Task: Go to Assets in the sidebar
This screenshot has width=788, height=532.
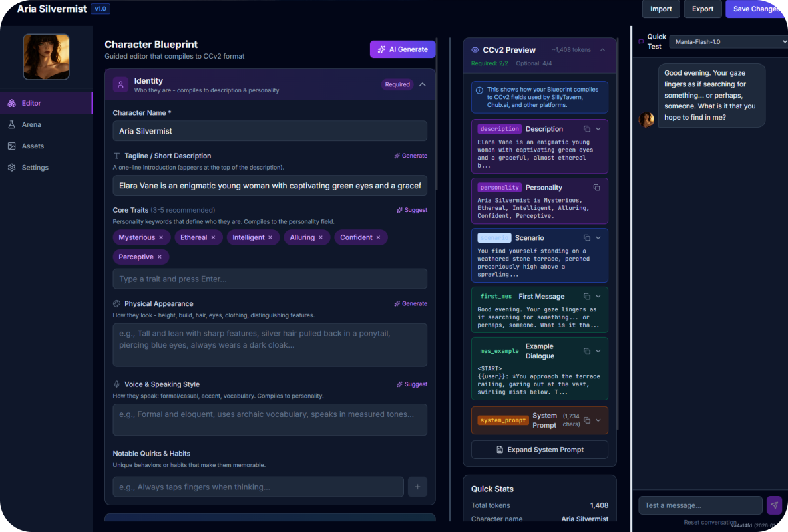Action: [33, 146]
